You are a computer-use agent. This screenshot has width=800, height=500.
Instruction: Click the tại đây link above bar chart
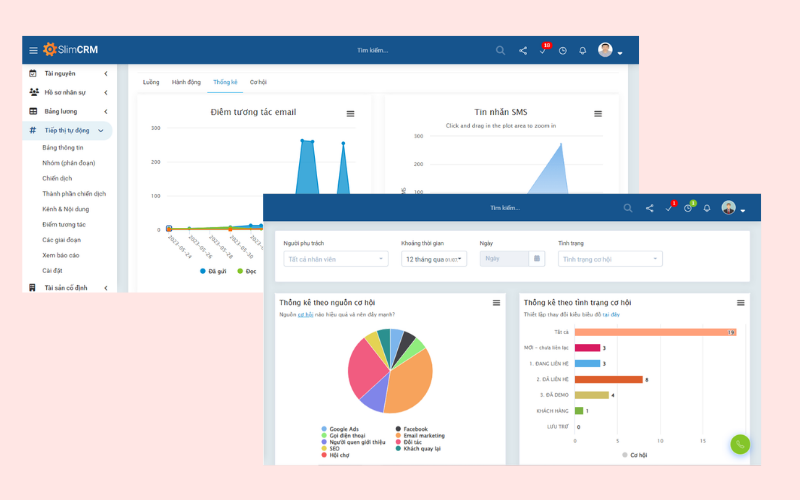click(611, 314)
